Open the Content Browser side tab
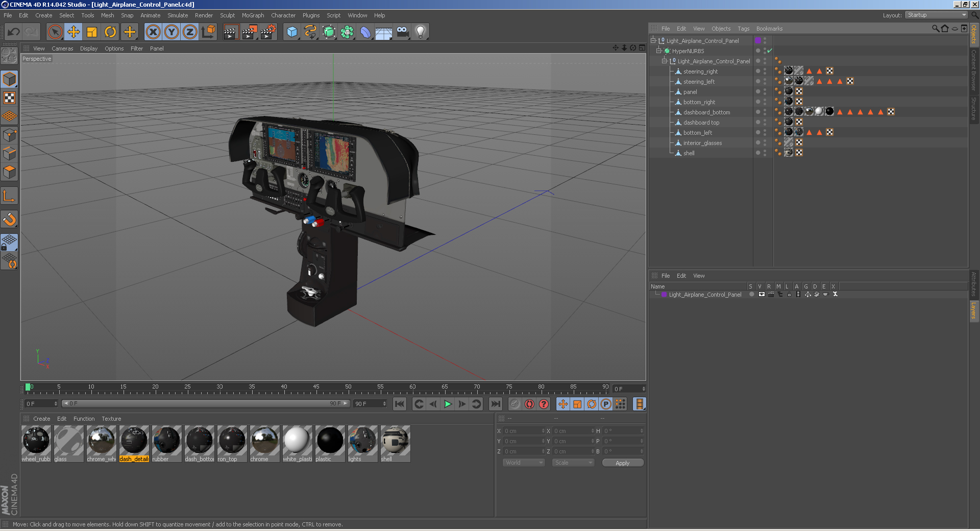The image size is (980, 531). (974, 70)
